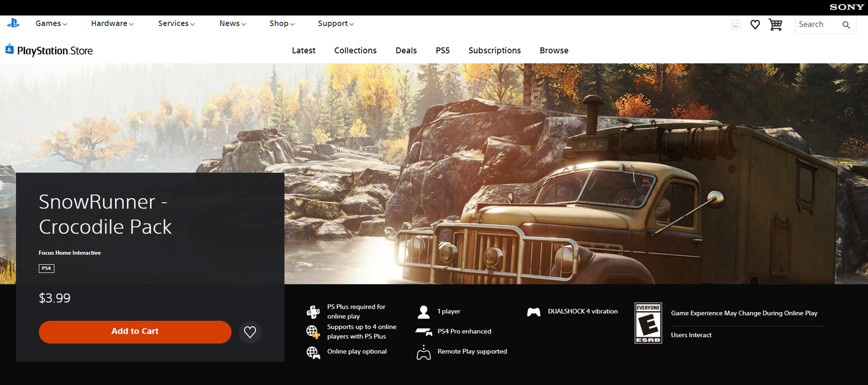Switch to the PS5 store tab
868x385 pixels.
coord(443,51)
